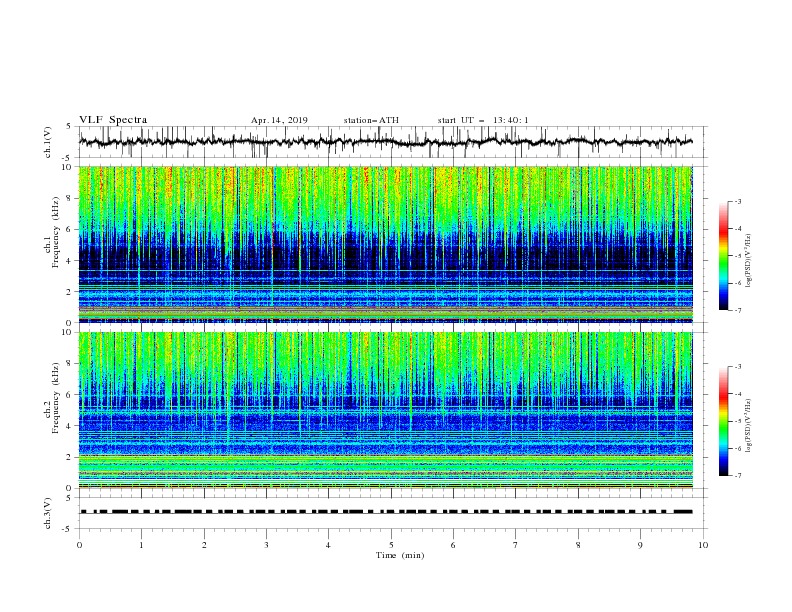Screen dimensions: 792x612
Task: Click the "ch.1(V)" axis label
Action: [48, 142]
